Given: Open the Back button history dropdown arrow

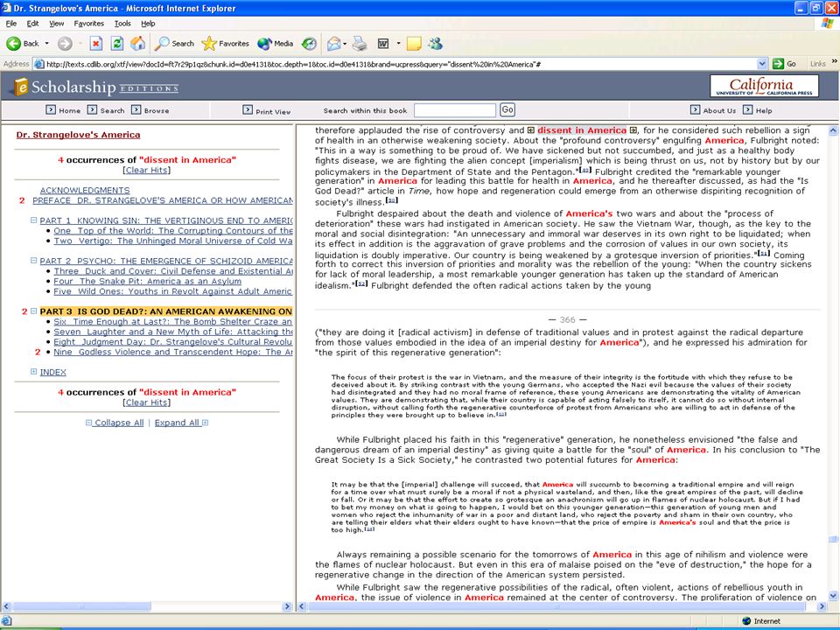Looking at the screenshot, I should point(46,44).
